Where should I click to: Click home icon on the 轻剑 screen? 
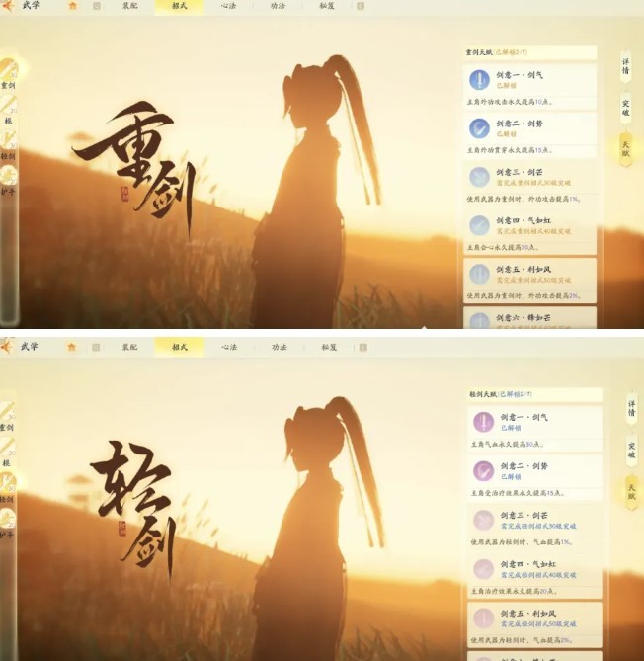(x=72, y=347)
